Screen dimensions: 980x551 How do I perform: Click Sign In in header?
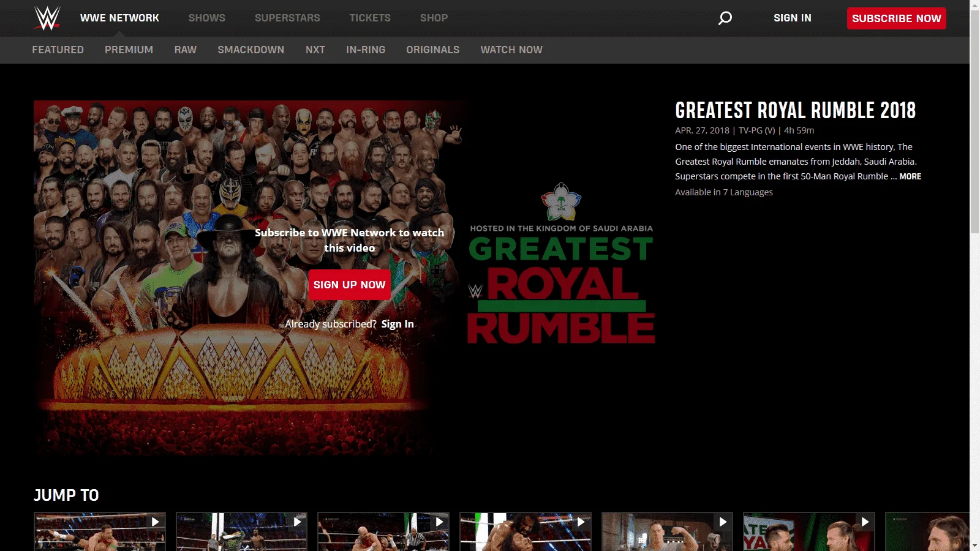point(793,18)
